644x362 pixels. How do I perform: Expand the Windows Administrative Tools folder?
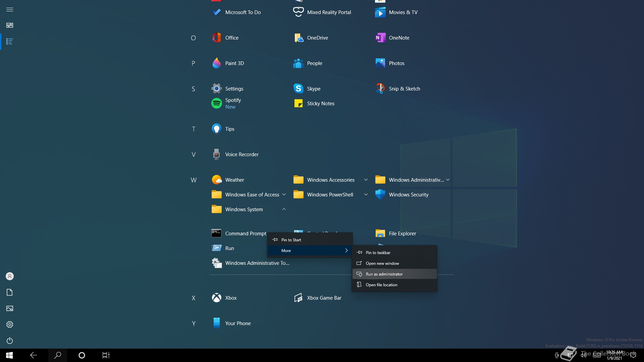point(413,180)
